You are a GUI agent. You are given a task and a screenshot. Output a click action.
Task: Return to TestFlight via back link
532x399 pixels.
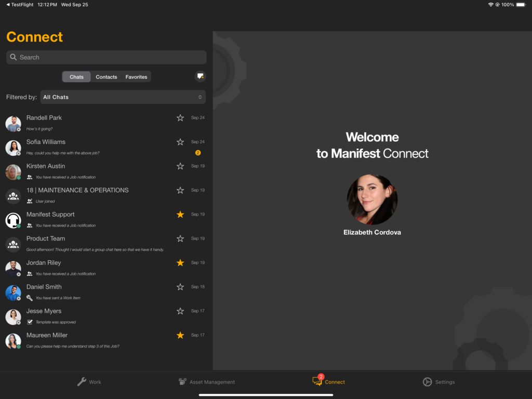(20, 4)
